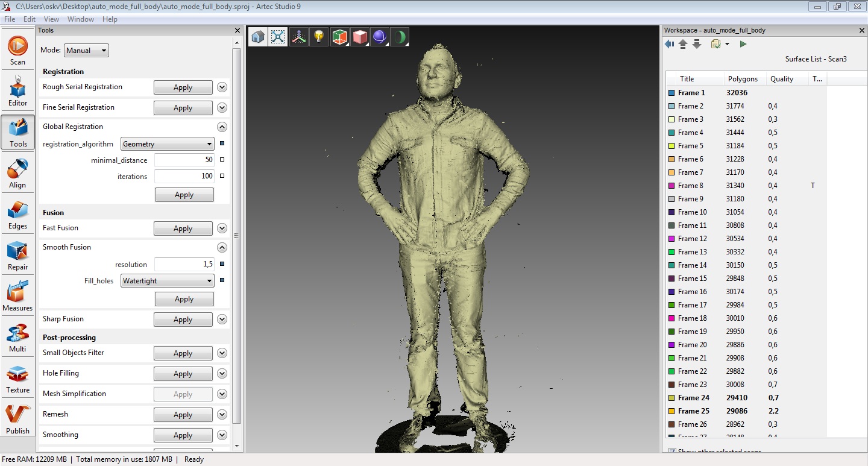Toggle the square next to resolution

[x=222, y=264]
